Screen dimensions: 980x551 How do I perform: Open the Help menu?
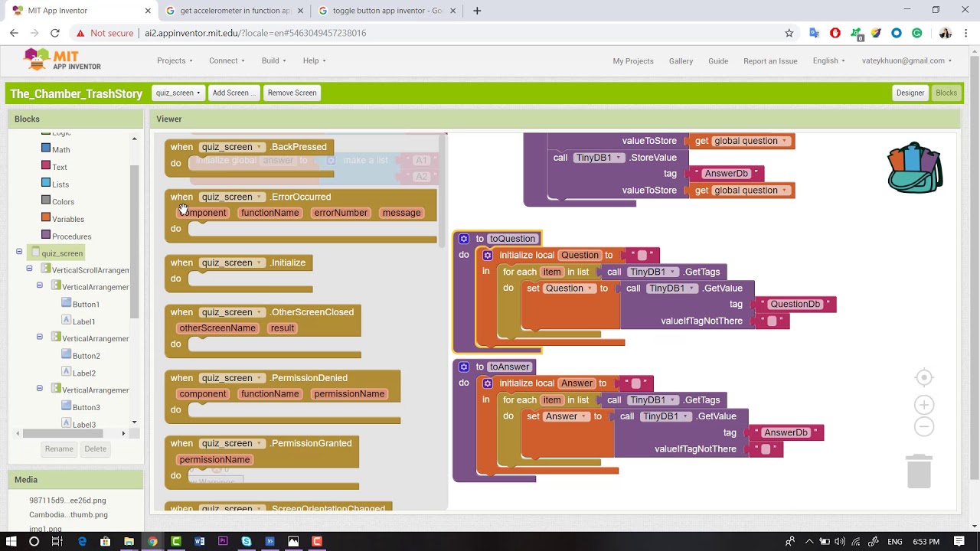[x=314, y=60]
